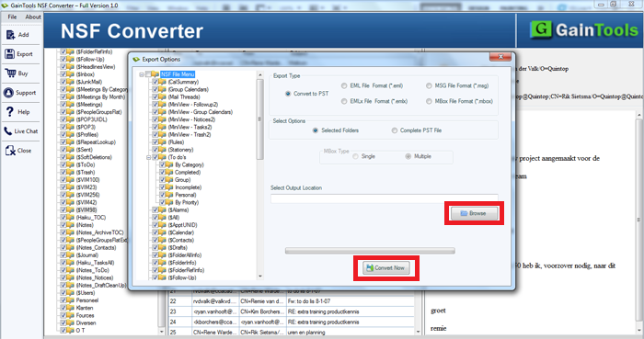Open the About menu
Viewport: 644px width, 339px height.
(x=33, y=17)
